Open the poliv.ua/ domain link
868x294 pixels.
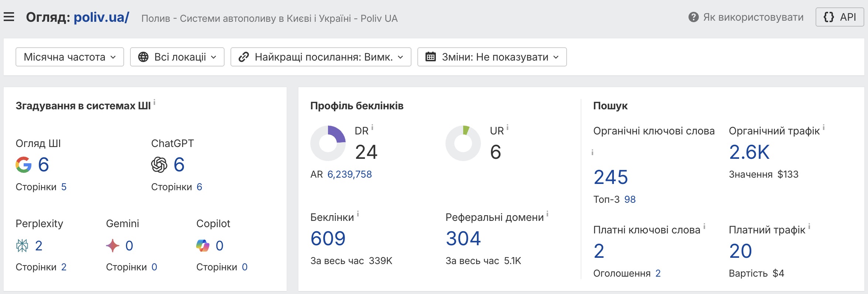(101, 17)
